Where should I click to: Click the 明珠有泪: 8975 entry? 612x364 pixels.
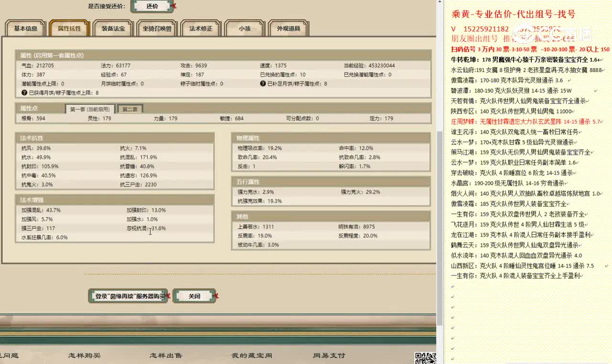[357, 227]
